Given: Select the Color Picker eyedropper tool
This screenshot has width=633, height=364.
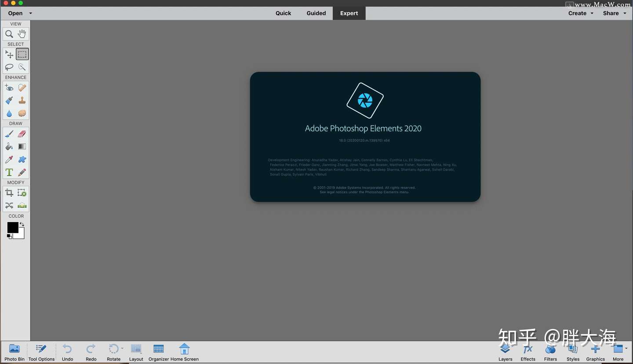Looking at the screenshot, I should (9, 159).
